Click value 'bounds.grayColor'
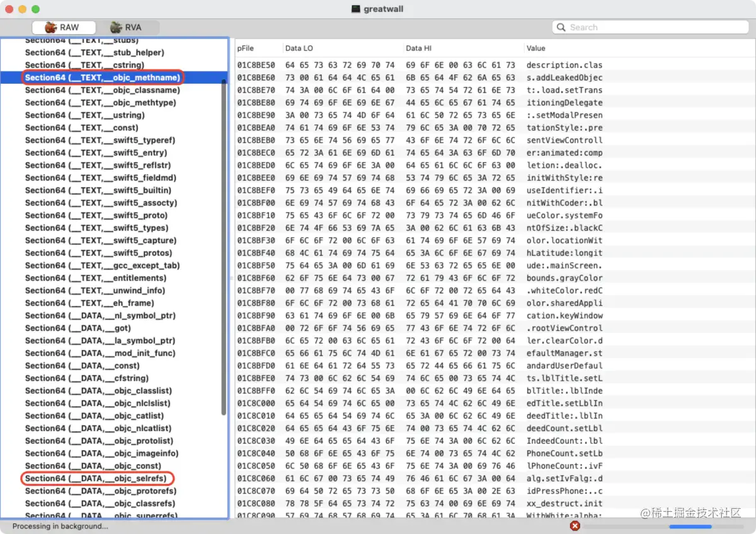The width and height of the screenshot is (756, 534). (x=564, y=278)
